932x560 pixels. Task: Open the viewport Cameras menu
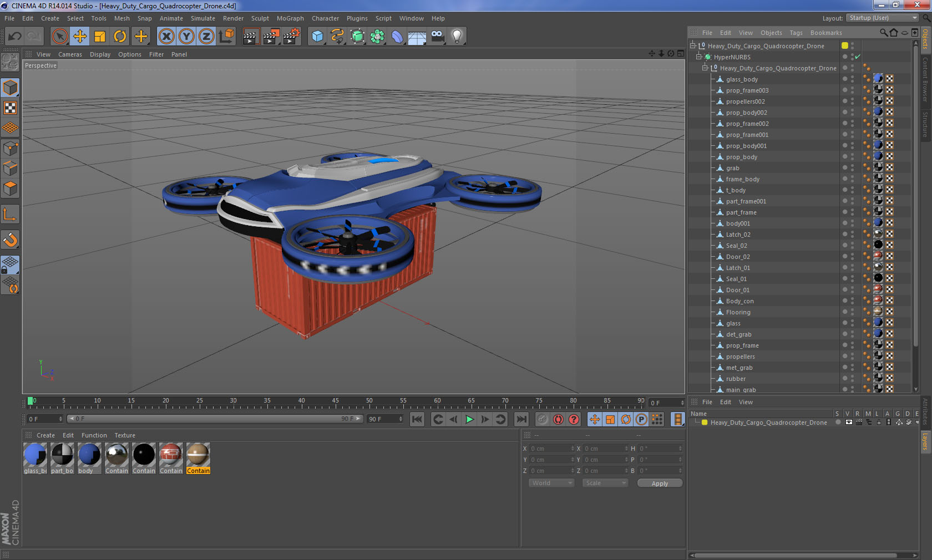point(70,54)
